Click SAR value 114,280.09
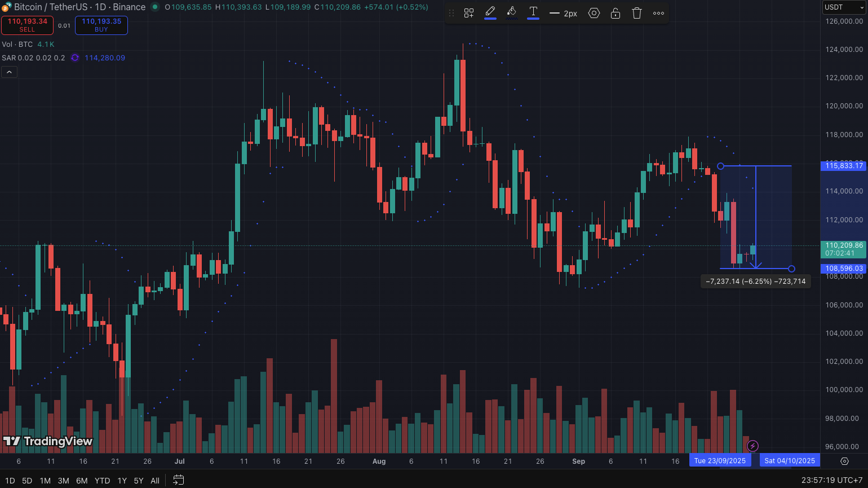 pos(105,58)
